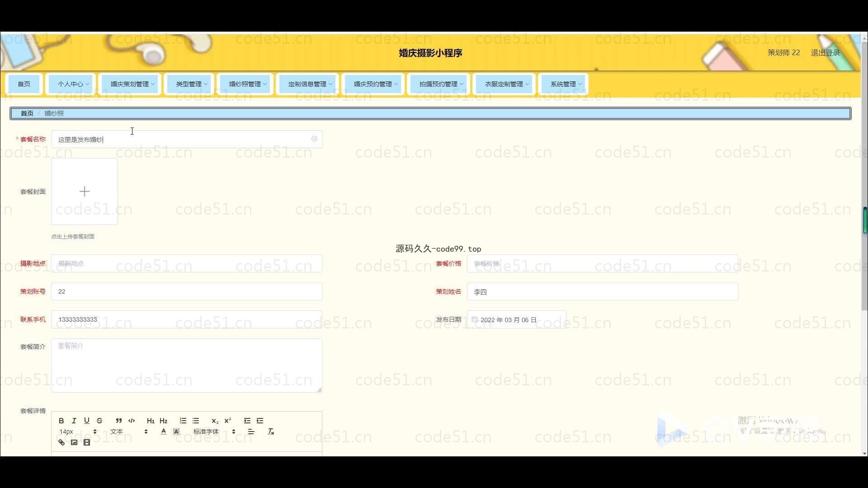The width and height of the screenshot is (868, 488).
Task: Click the 点击上传套餐封面 hint text
Action: tap(73, 236)
